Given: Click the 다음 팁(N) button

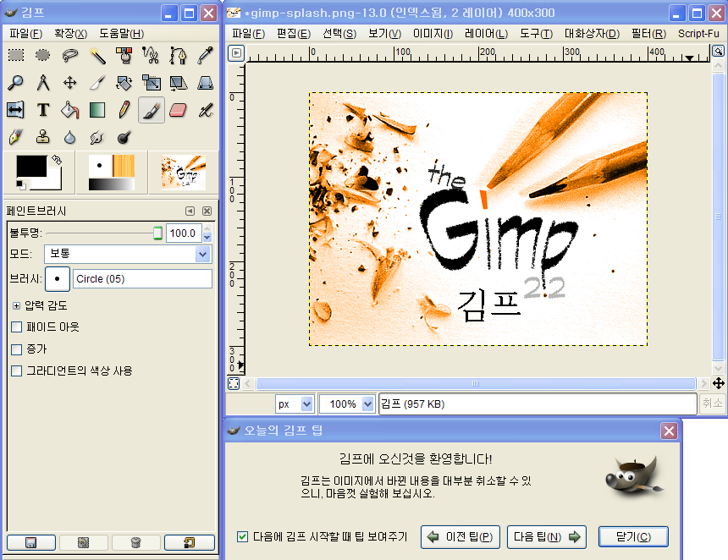Looking at the screenshot, I should point(547,537).
